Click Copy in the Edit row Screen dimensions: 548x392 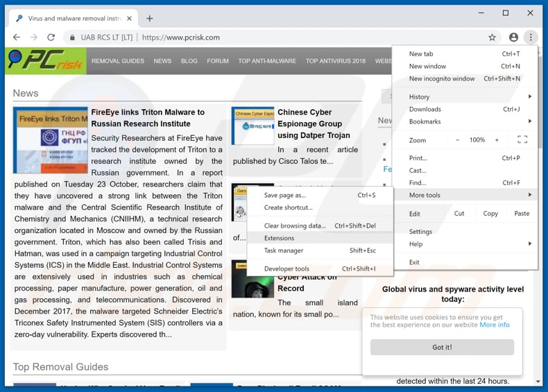(x=490, y=213)
